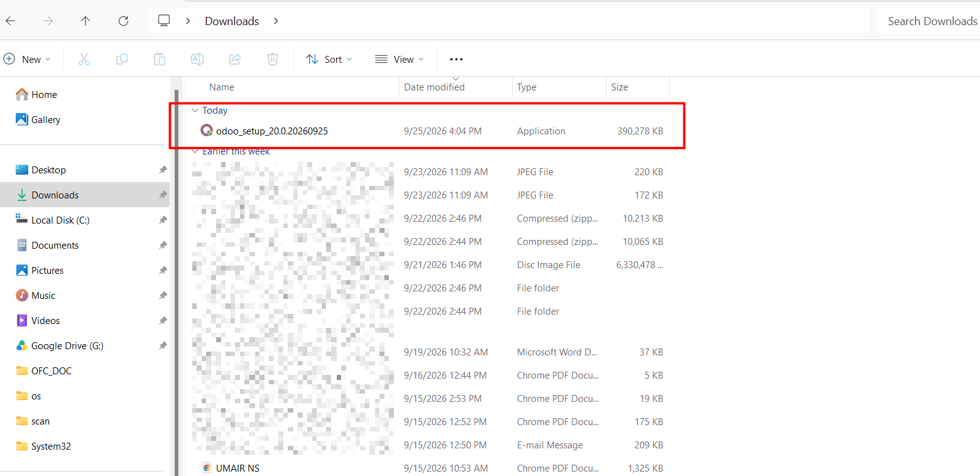Open Local Disk (C:) in sidebar
980x476 pixels.
tap(53, 220)
